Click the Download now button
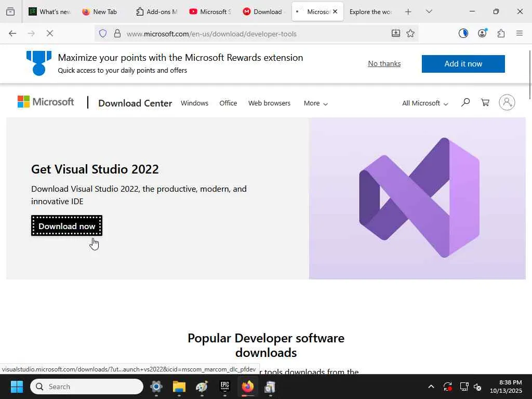532x399 pixels. click(x=66, y=226)
